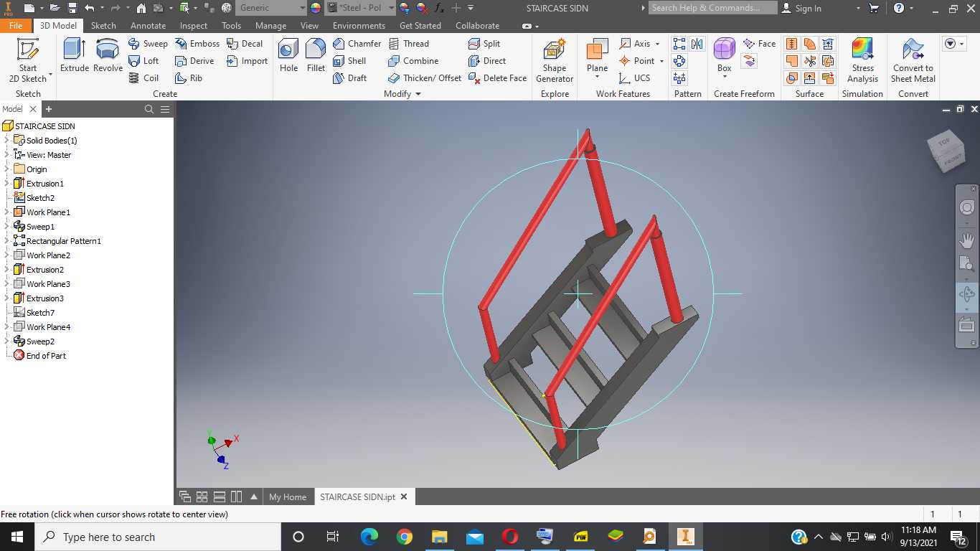Launch Stress Analysis

862,61
